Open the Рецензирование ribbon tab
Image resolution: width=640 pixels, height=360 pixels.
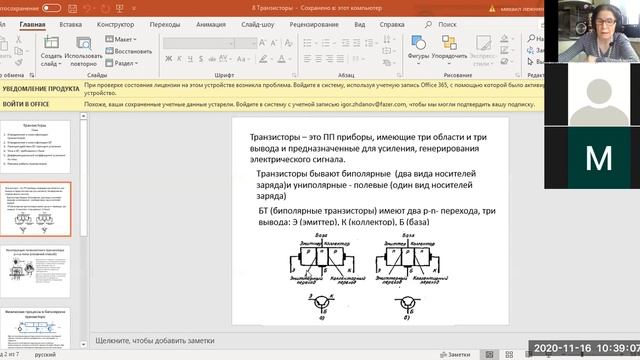[x=314, y=24]
